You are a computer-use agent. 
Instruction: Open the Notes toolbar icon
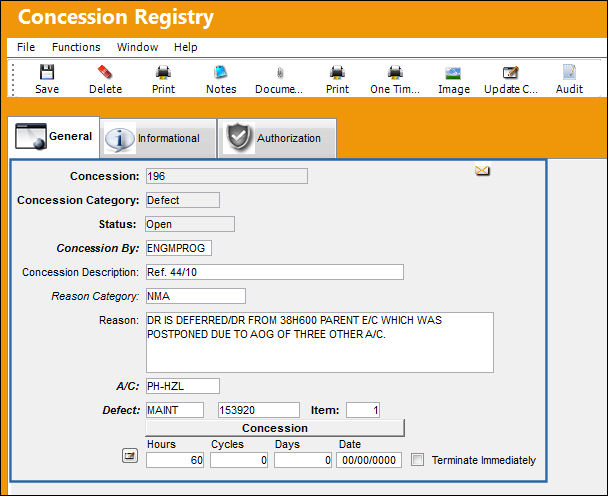click(x=221, y=72)
